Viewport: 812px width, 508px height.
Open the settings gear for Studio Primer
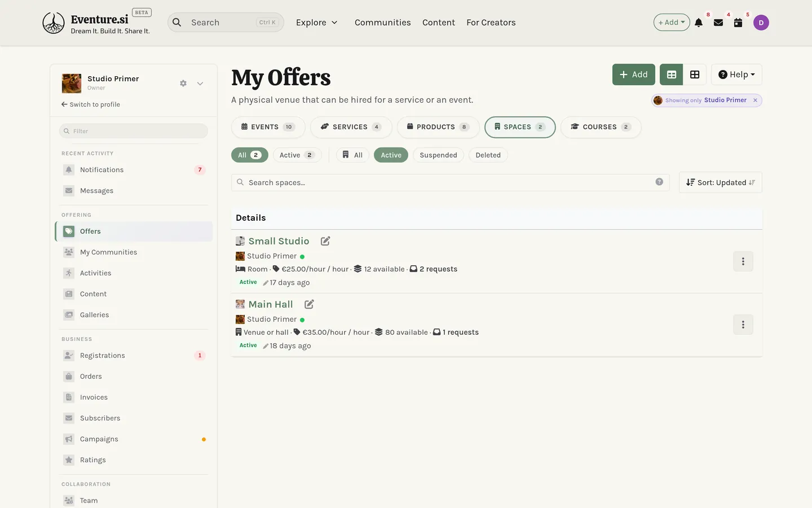tap(183, 84)
